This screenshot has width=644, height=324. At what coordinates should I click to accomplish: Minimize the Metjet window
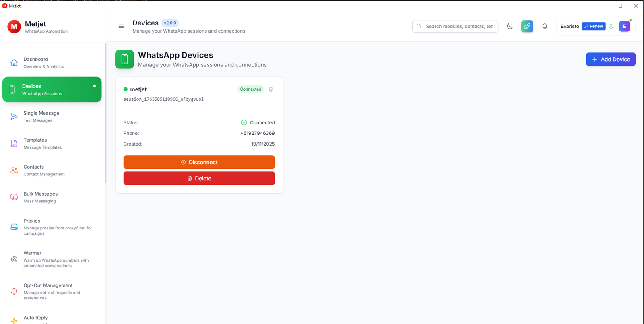coord(605,6)
